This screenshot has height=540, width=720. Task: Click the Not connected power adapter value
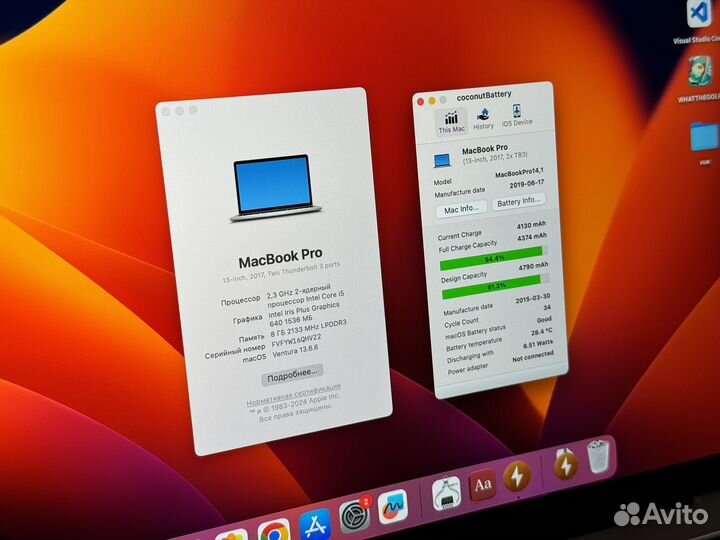[533, 356]
